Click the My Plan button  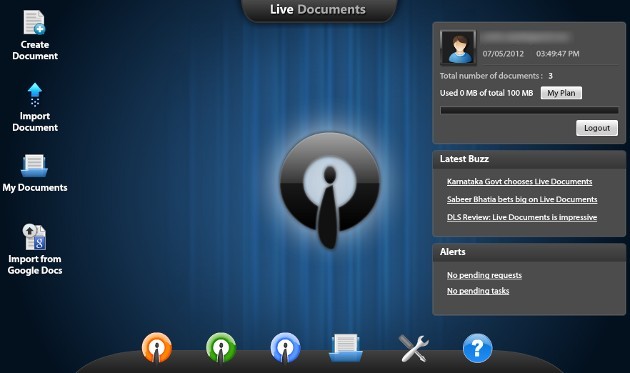561,93
